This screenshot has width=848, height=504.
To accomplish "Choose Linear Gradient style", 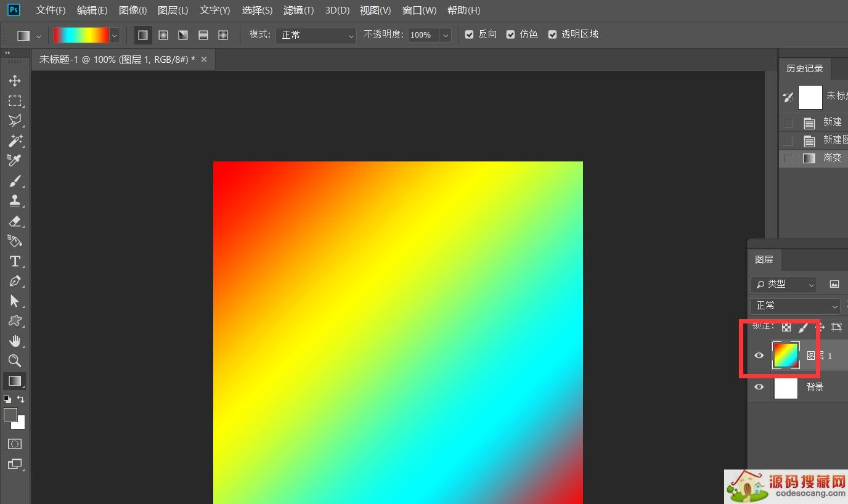I will pos(143,35).
